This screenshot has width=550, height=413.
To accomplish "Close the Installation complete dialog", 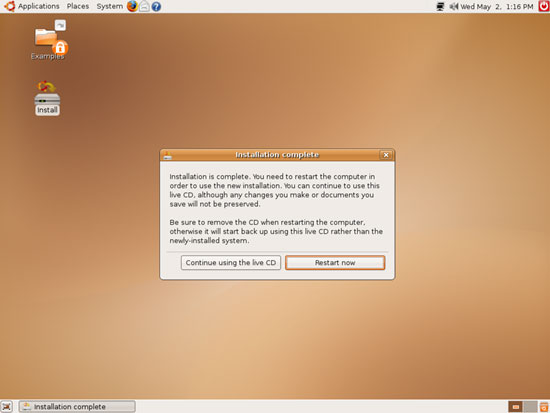I will click(386, 155).
